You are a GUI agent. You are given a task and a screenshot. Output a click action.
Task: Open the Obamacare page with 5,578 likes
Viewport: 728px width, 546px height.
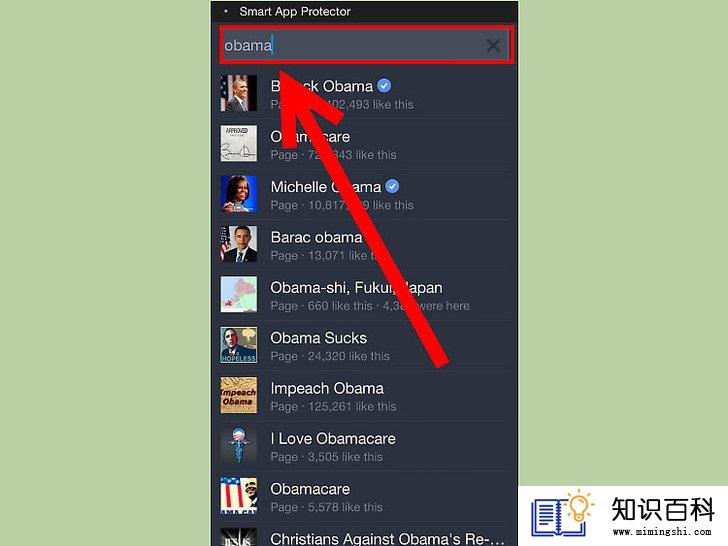click(366, 497)
